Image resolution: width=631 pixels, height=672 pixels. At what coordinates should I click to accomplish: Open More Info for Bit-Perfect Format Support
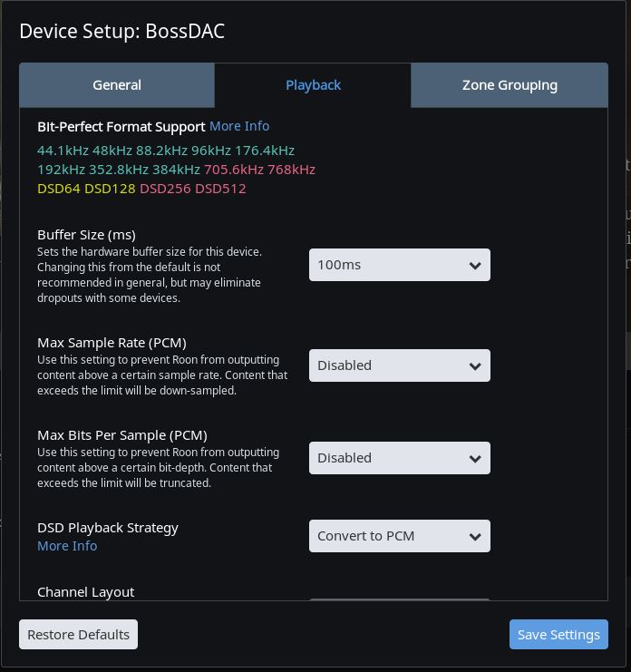[x=239, y=126]
